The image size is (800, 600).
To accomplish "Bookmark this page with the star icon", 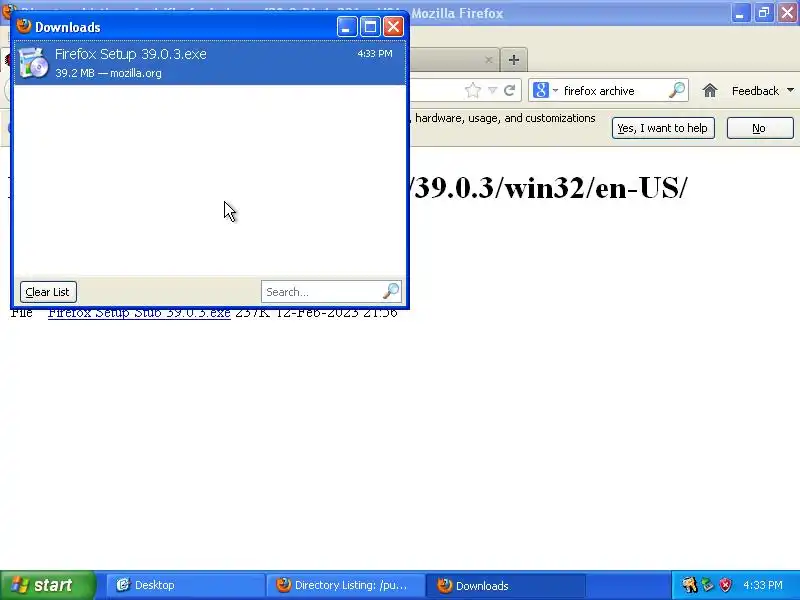I will [473, 90].
